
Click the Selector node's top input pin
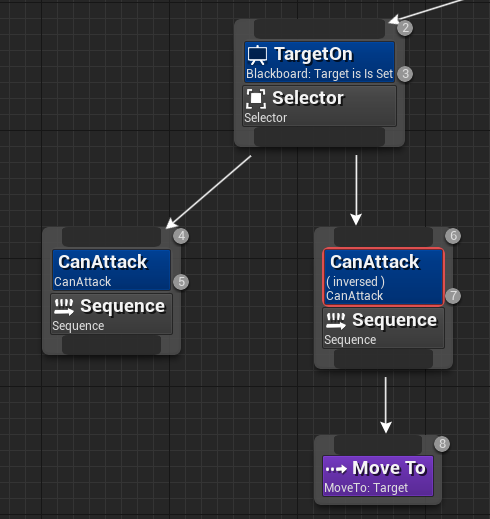click(319, 29)
